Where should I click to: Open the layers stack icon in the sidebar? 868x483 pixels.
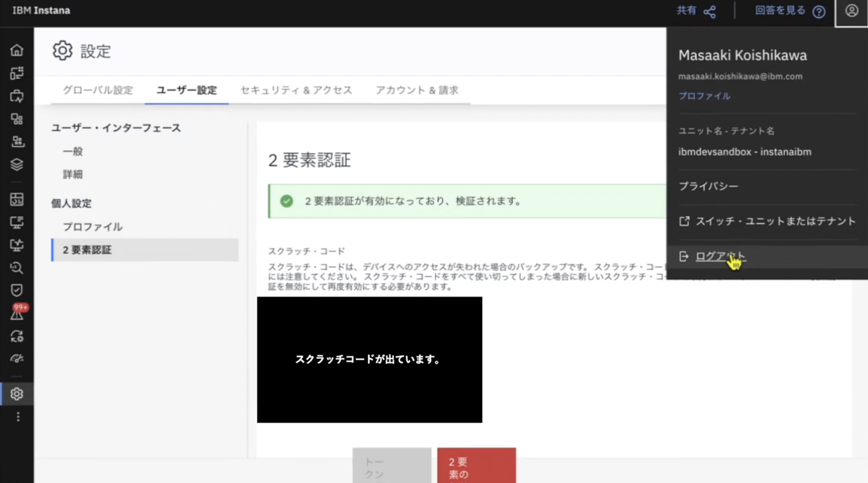coord(16,165)
